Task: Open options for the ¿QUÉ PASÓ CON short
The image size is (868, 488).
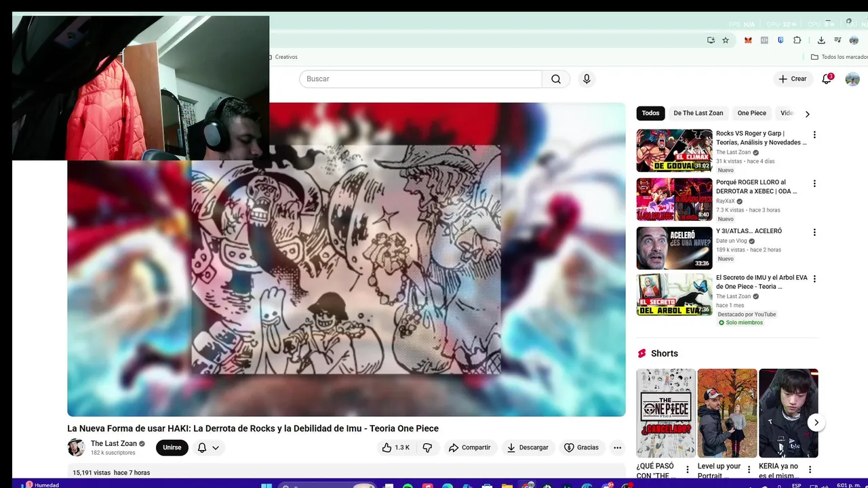Action: pyautogui.click(x=687, y=469)
